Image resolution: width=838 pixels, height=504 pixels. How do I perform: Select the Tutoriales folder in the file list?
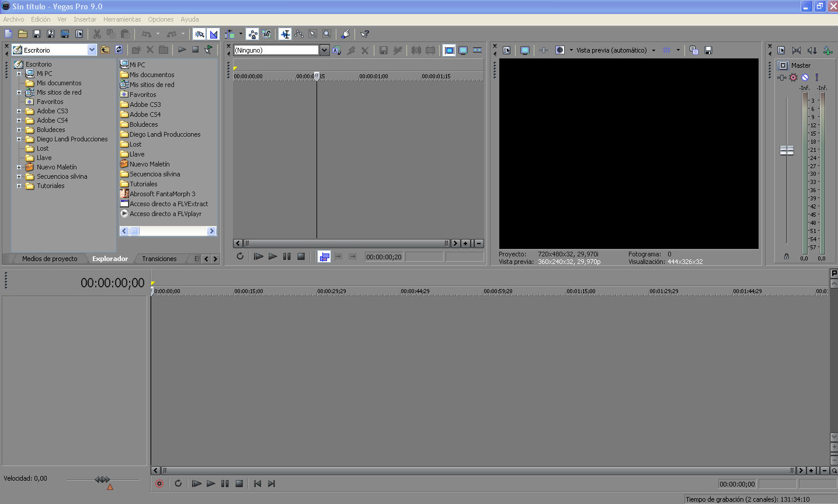tap(143, 184)
